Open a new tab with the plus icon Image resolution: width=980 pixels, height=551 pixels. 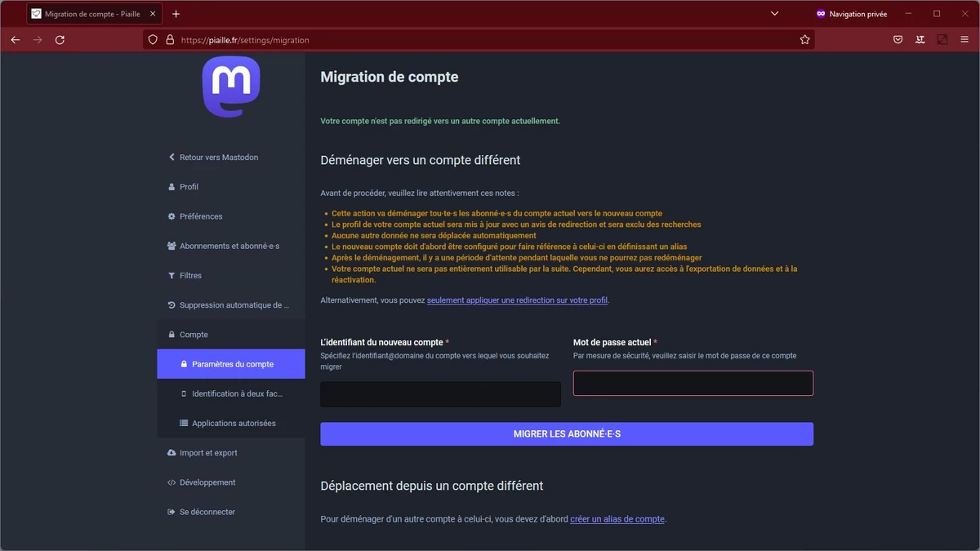click(176, 14)
